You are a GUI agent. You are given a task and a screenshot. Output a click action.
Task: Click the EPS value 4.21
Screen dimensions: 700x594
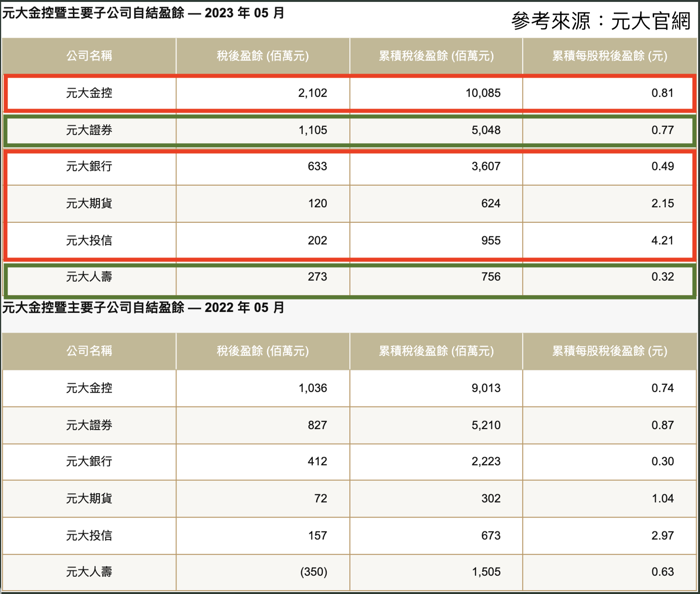[x=663, y=241]
